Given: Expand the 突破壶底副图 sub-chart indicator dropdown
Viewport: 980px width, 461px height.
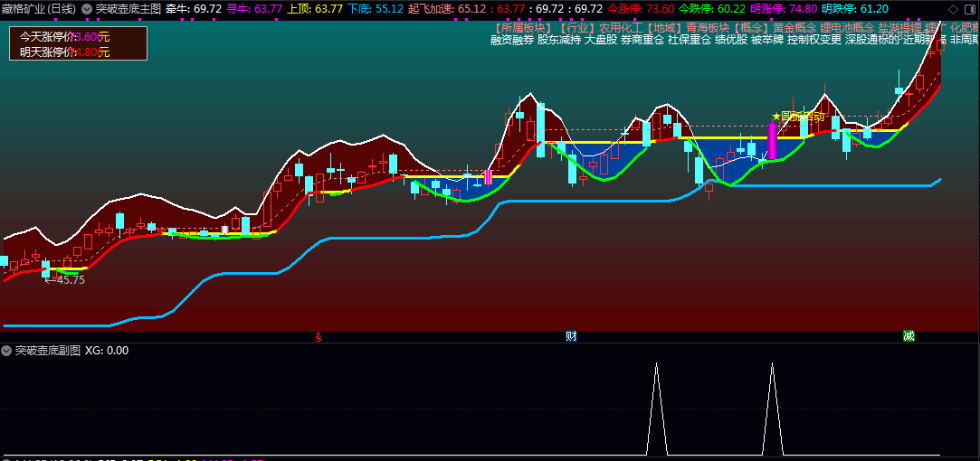Looking at the screenshot, I should pyautogui.click(x=6, y=351).
